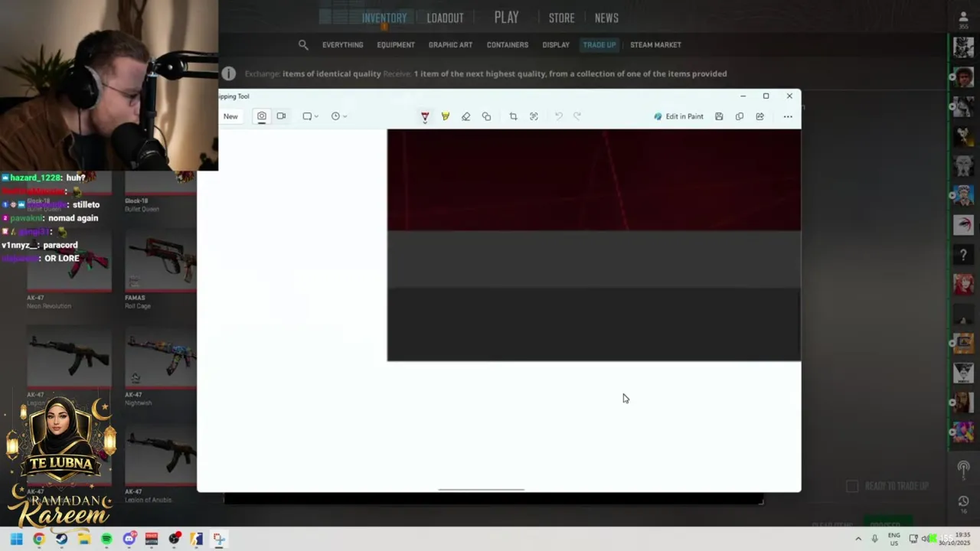Select the EVERYTHING inventory filter

pos(342,44)
